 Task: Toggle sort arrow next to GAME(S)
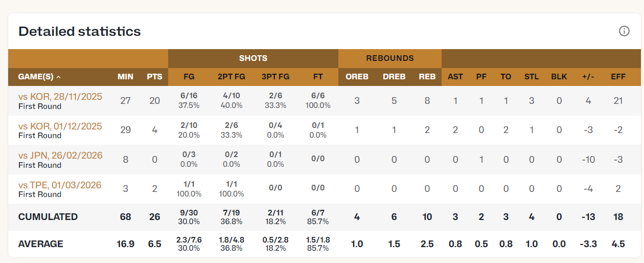(x=58, y=77)
